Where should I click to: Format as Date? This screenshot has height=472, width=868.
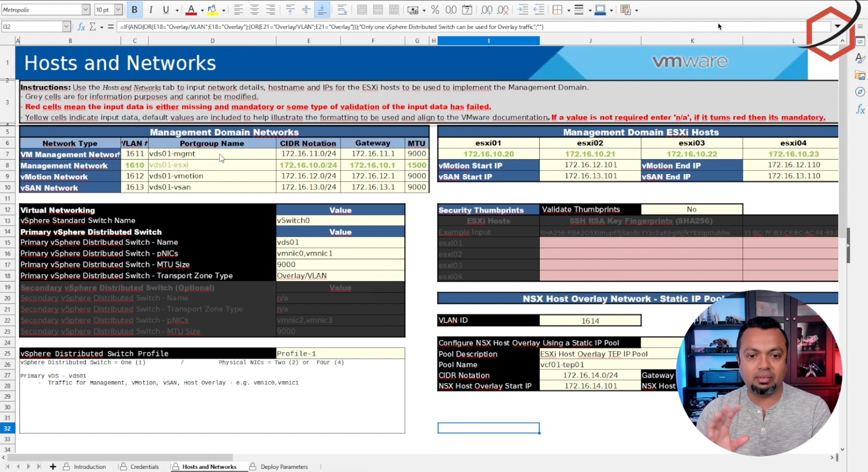click(x=467, y=10)
